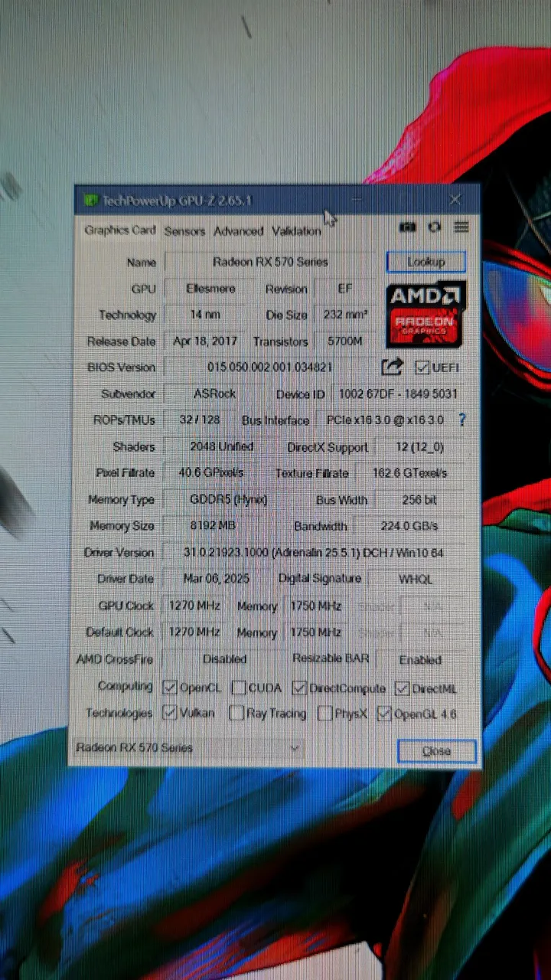
Task: Click the Close button at bottom
Action: (436, 751)
